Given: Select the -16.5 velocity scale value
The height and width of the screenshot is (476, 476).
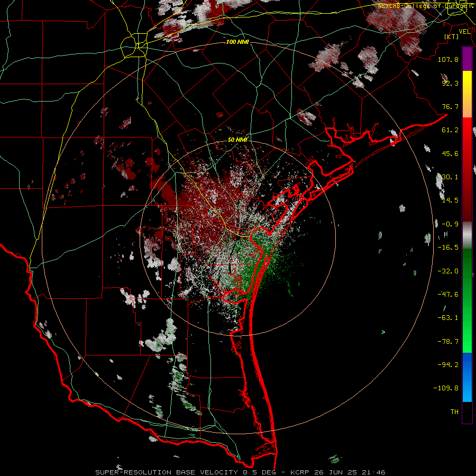Looking at the screenshot, I should pos(448,248).
